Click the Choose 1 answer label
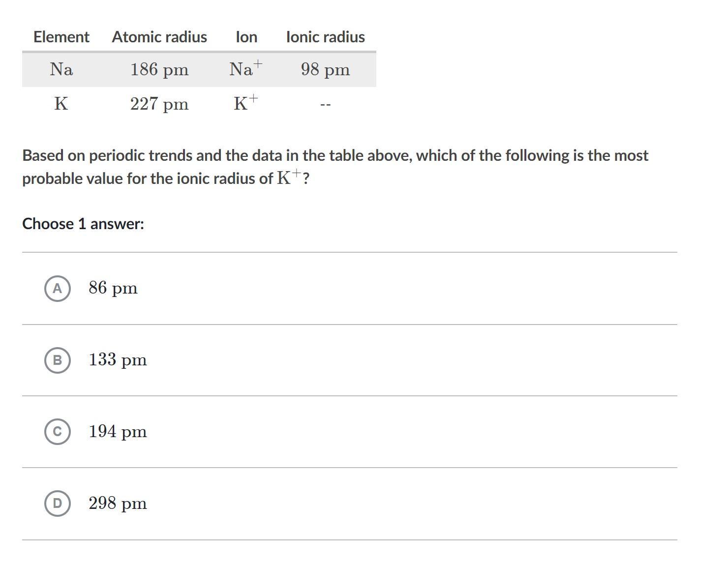728x563 pixels. click(x=83, y=224)
